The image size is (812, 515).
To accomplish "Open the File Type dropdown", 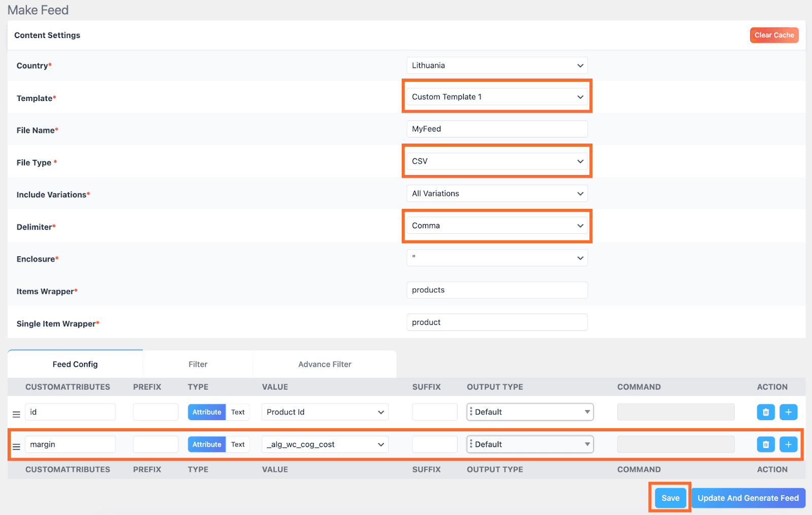I will [x=497, y=161].
